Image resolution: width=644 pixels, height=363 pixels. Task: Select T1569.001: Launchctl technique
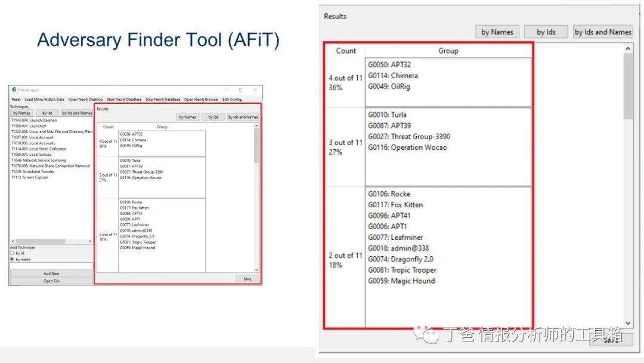pyautogui.click(x=29, y=126)
